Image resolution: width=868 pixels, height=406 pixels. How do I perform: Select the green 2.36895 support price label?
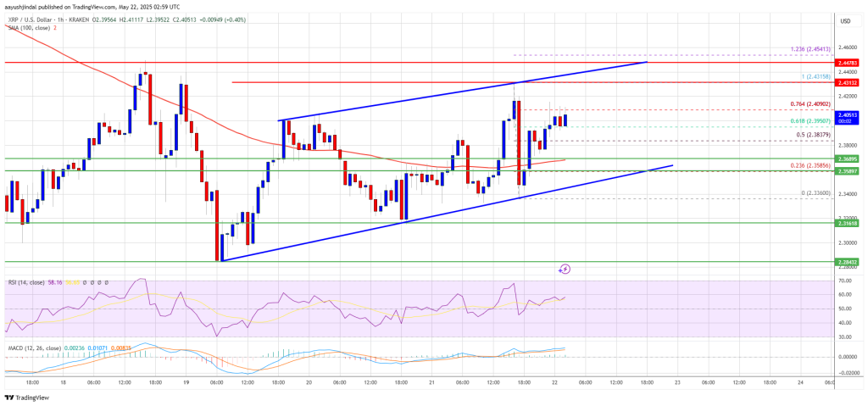point(846,158)
